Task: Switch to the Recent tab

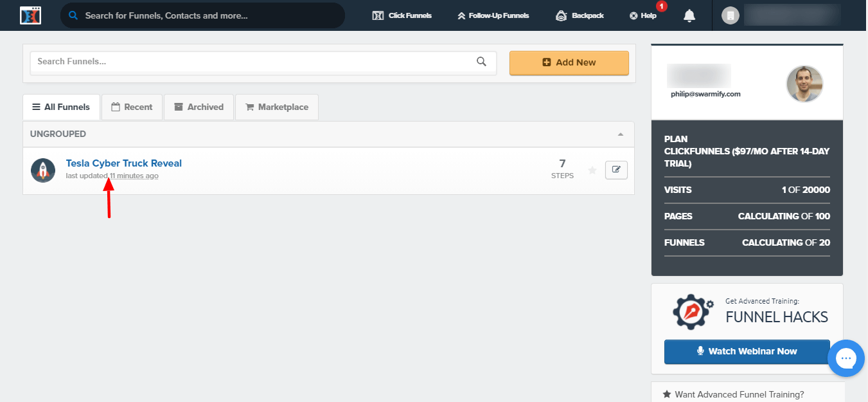Action: 132,107
